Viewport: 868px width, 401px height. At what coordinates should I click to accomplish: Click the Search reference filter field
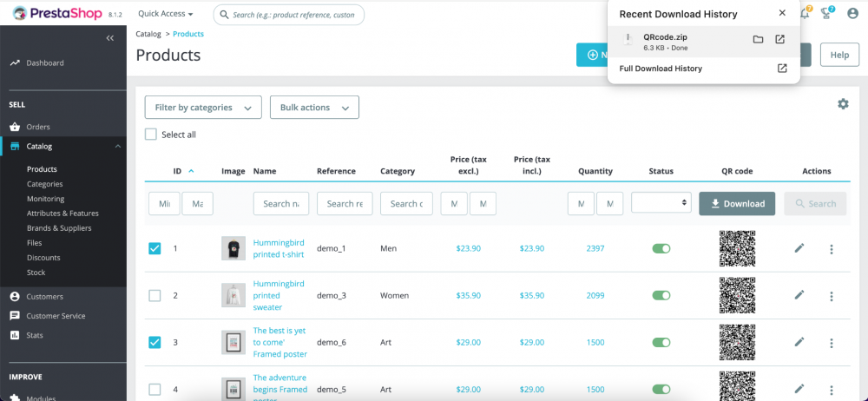click(345, 204)
